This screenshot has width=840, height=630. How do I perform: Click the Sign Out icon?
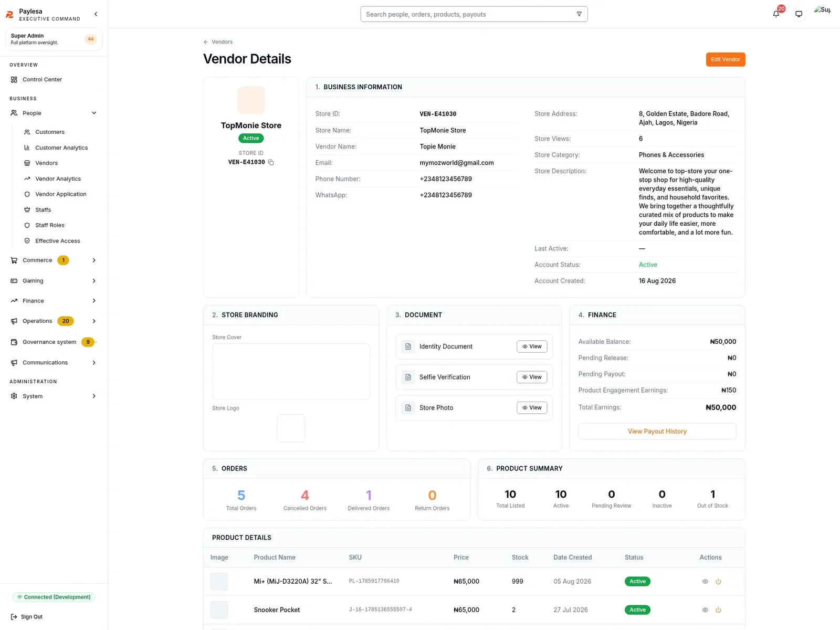(14, 617)
